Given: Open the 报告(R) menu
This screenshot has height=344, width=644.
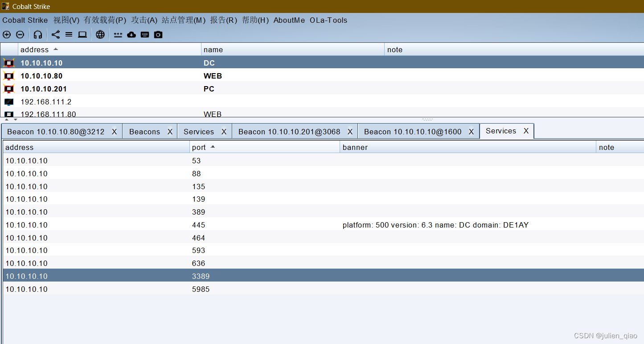Looking at the screenshot, I should [224, 20].
